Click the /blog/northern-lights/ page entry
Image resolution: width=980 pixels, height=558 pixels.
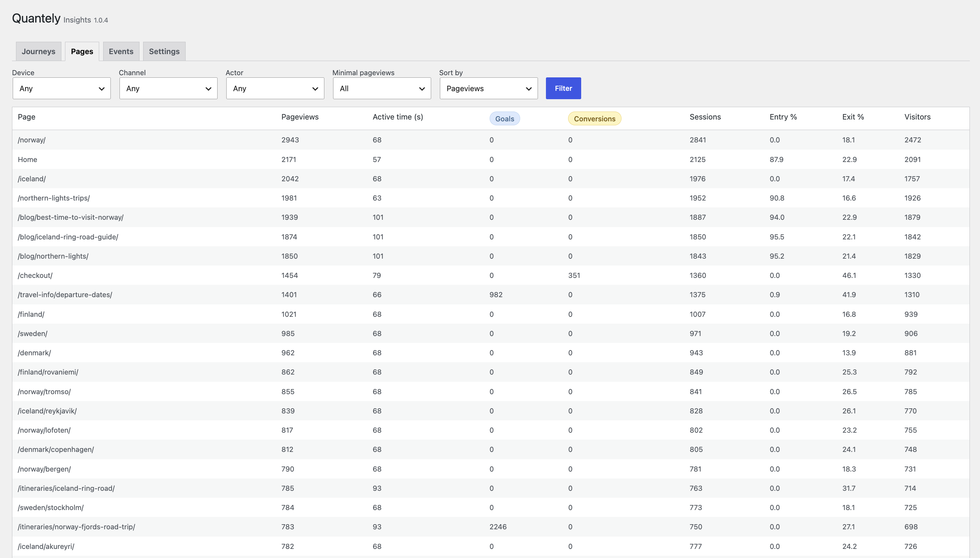53,256
